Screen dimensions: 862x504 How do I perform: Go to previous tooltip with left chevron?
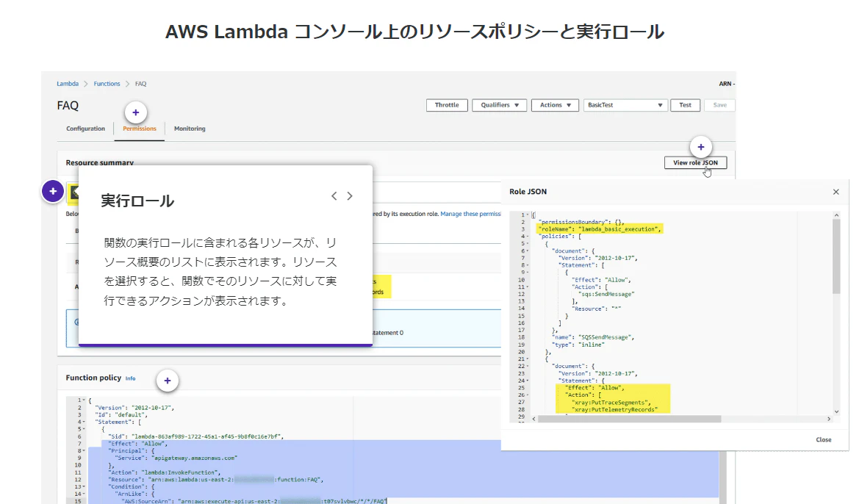(x=334, y=196)
